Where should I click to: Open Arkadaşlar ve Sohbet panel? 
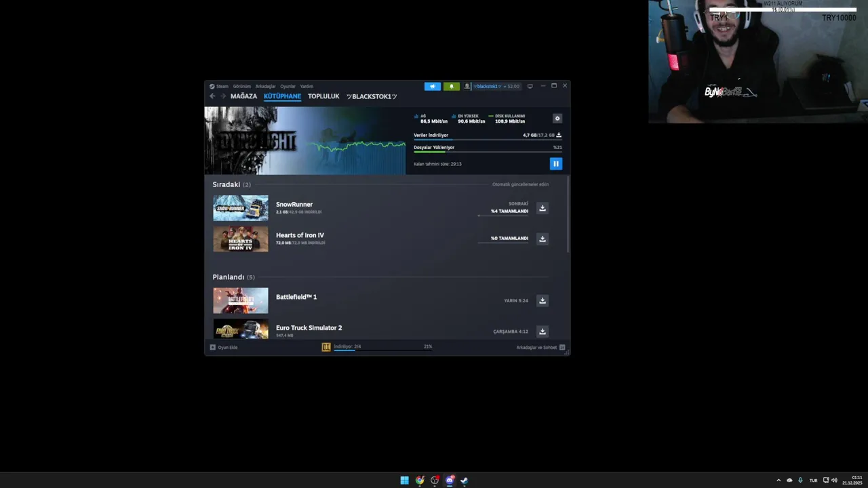(x=540, y=347)
